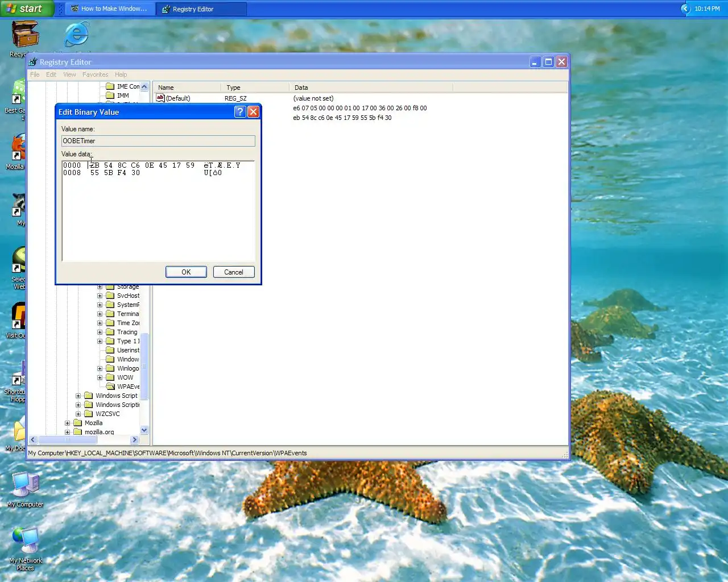Click data row starting 'e6 07 05 00'
The height and width of the screenshot is (582, 728).
[359, 108]
